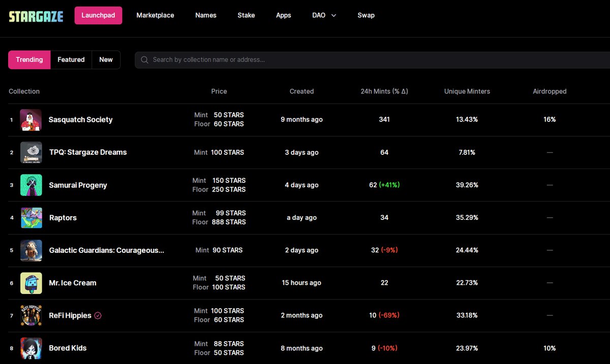This screenshot has width=610, height=364.
Task: Open Galactic Guardians collection thumbnail
Action: click(x=31, y=250)
